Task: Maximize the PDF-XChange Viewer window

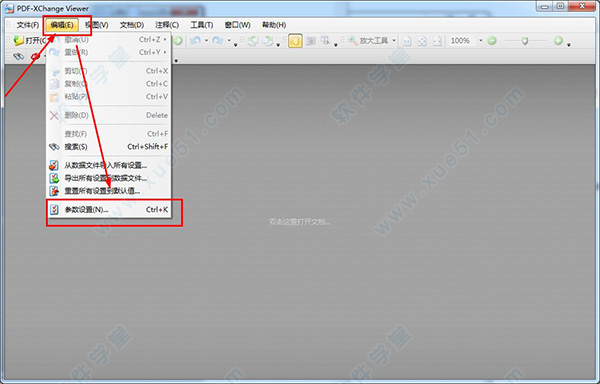Action: 560,6
